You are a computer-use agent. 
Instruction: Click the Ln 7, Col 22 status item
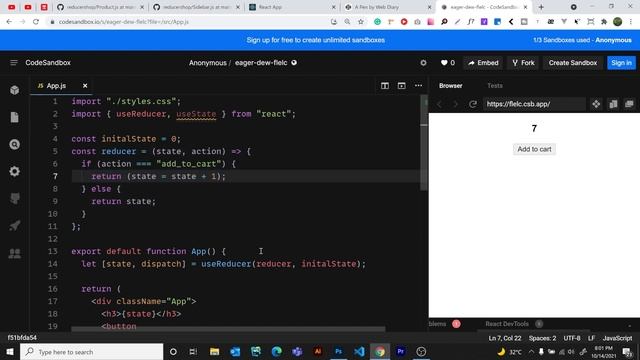click(504, 338)
